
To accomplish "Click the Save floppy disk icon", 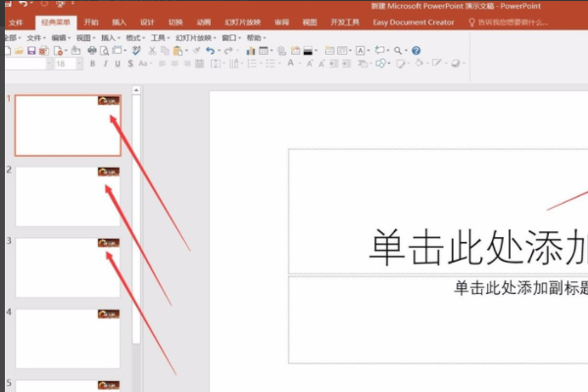I will (x=31, y=51).
